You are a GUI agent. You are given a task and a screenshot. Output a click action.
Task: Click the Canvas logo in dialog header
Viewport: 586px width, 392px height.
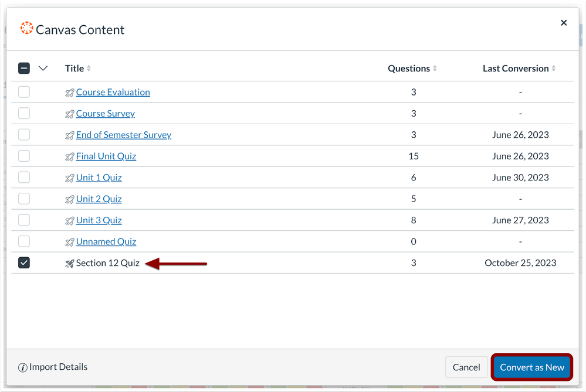26,29
